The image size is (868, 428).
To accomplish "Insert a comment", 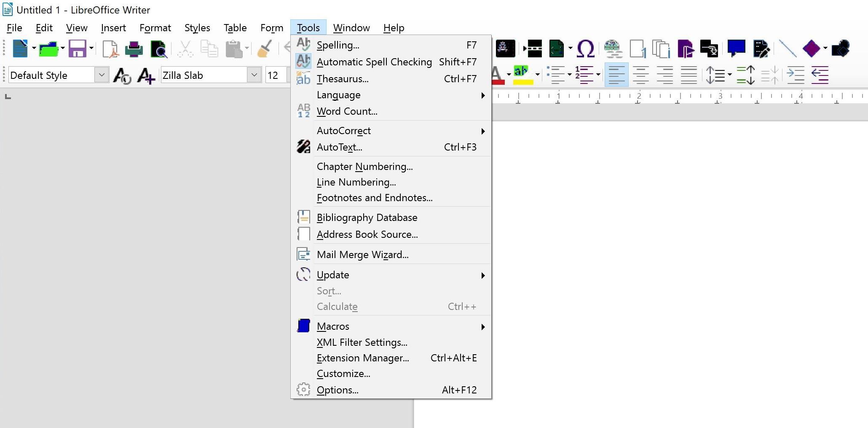I will [x=736, y=48].
